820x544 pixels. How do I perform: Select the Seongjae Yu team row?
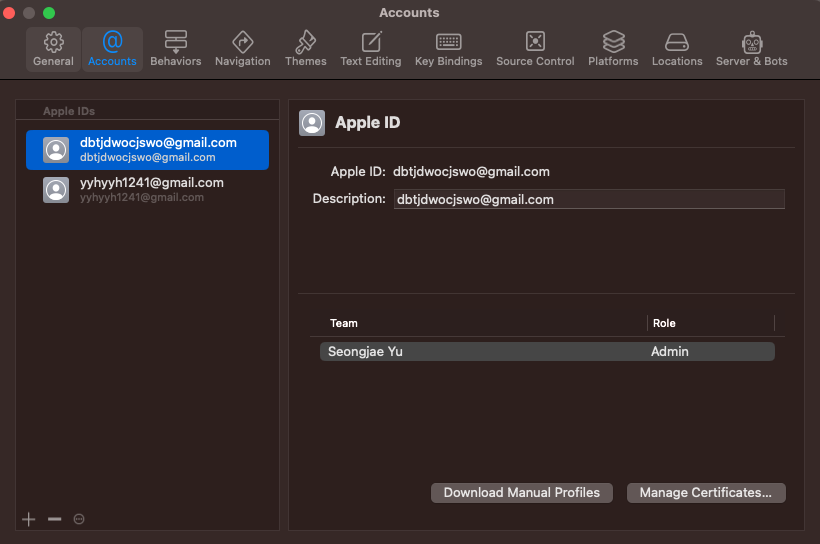click(547, 352)
